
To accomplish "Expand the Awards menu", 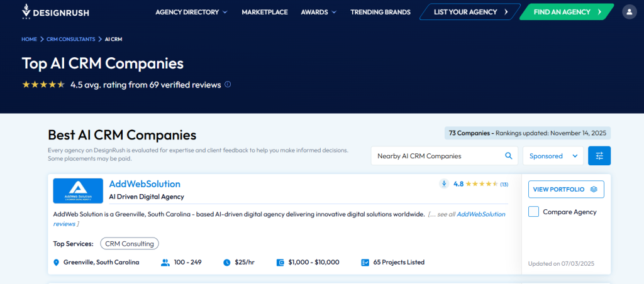I will tap(319, 12).
